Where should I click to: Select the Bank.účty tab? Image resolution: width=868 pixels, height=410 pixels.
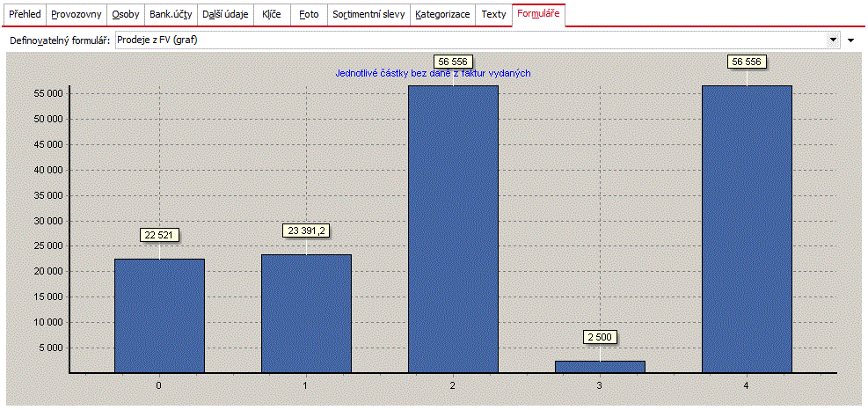coord(171,14)
